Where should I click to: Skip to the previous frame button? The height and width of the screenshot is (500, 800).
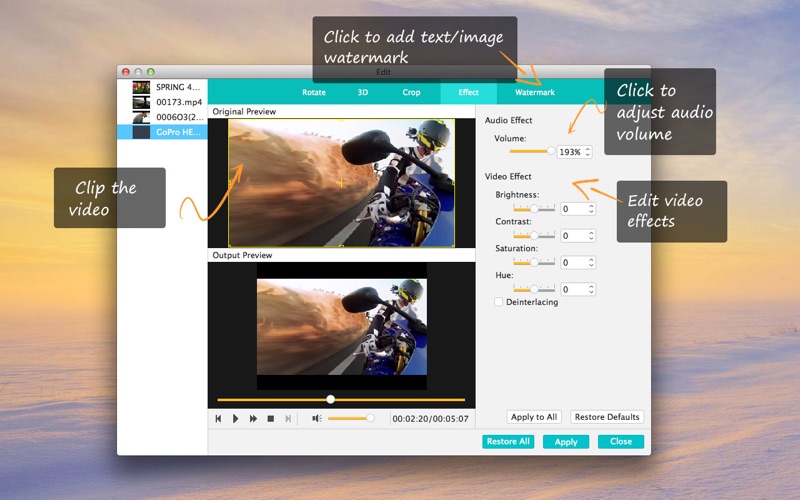tap(218, 418)
